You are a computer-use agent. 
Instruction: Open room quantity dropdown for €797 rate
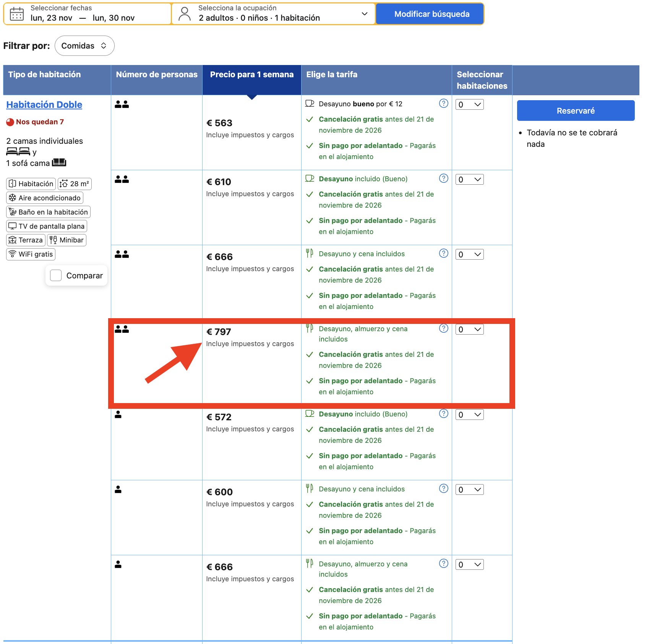[469, 330]
